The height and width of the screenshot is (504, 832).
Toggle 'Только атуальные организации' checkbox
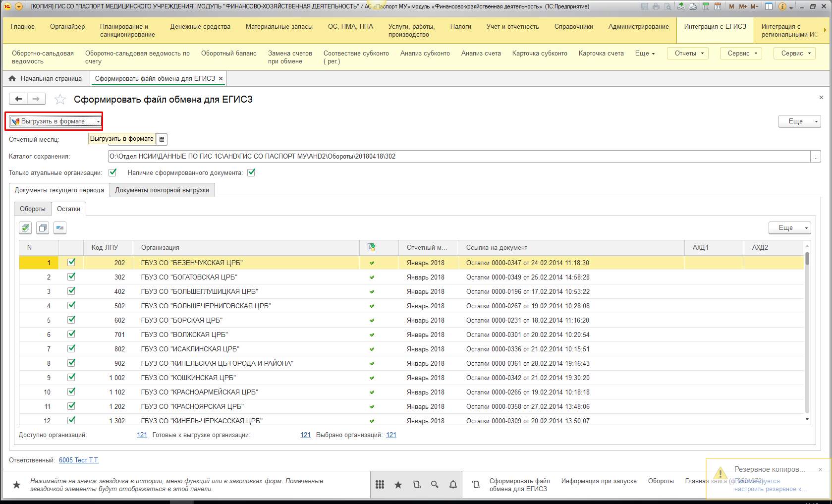(112, 172)
